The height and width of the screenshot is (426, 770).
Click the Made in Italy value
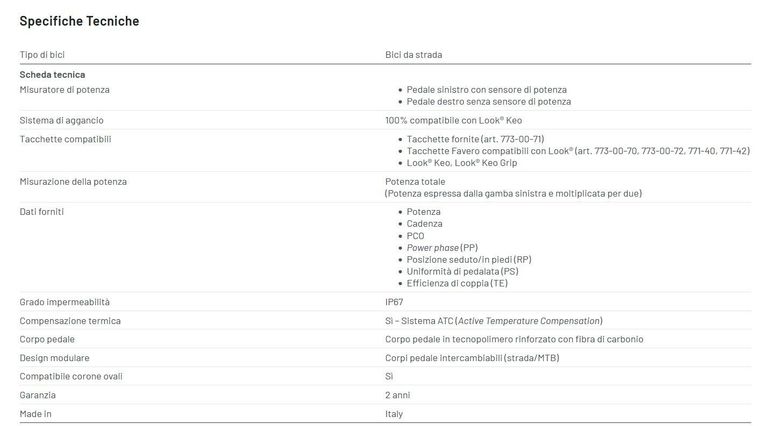pyautogui.click(x=394, y=414)
